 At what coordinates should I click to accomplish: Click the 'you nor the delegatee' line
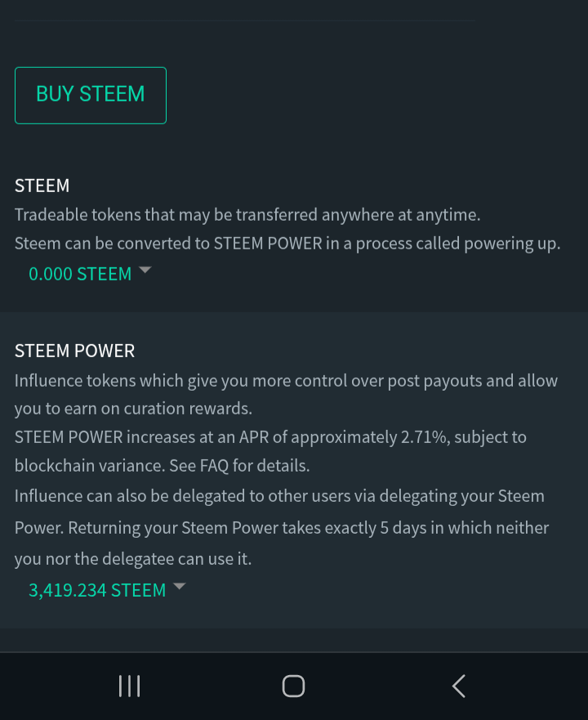133,559
